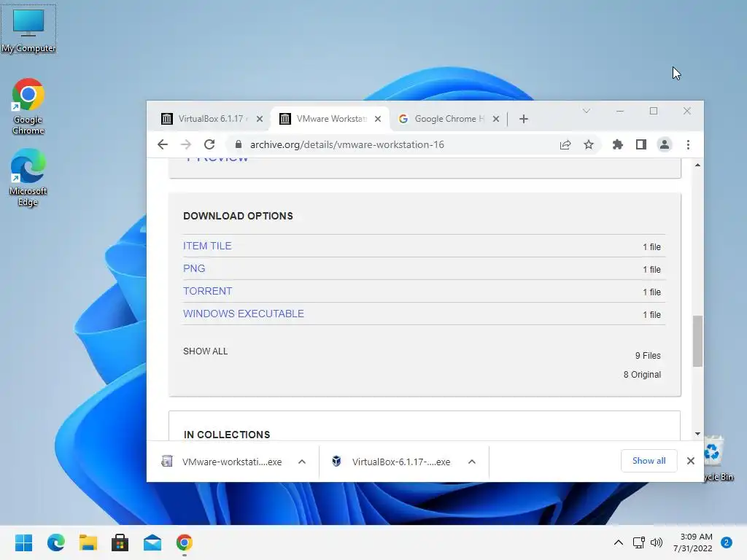The image size is (747, 560).
Task: Open the notification badge showing 2
Action: 727,542
